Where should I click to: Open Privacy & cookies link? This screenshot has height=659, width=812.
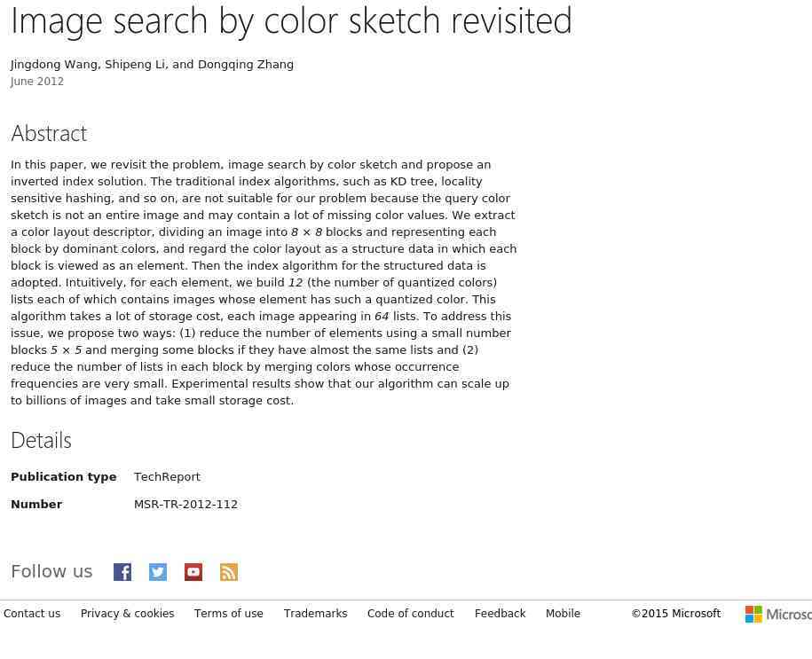pos(128,614)
